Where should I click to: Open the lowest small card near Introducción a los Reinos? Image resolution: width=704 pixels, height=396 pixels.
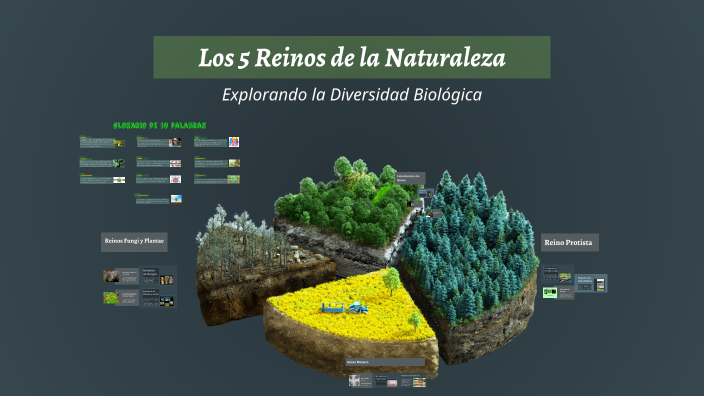tap(433, 213)
